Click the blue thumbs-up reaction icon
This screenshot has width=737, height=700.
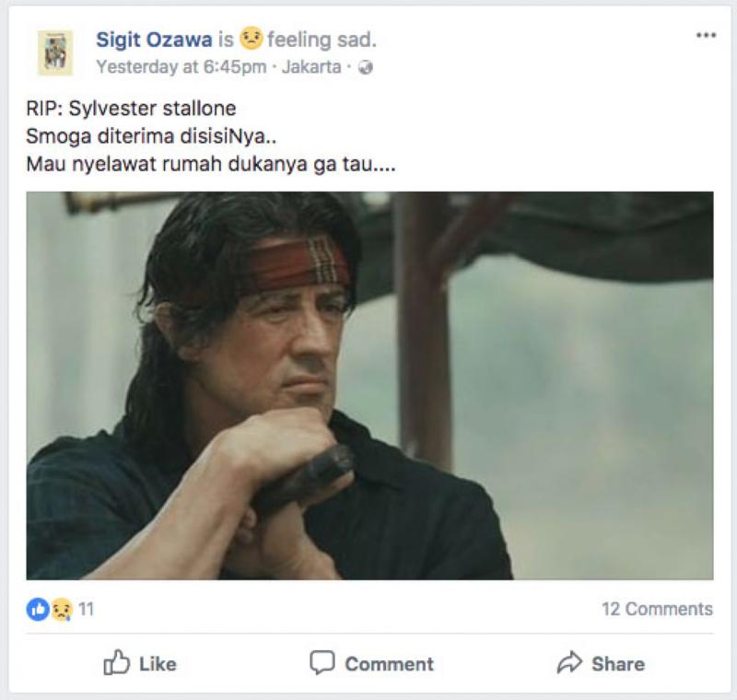[38, 610]
